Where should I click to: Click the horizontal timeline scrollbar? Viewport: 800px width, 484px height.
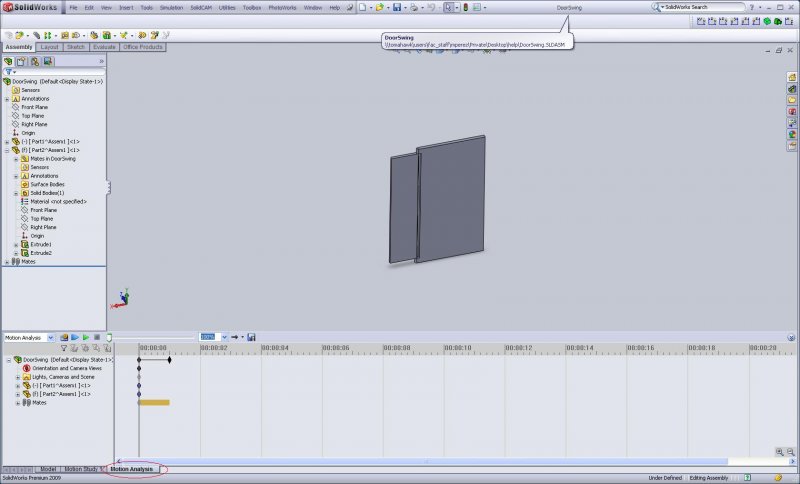coord(424,462)
